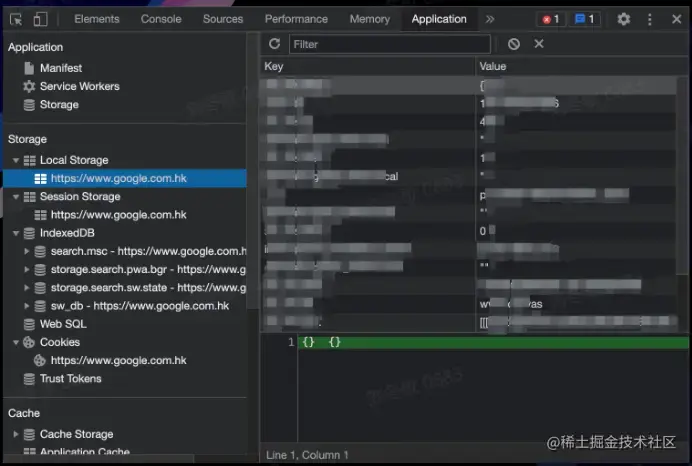Expand the Cache Storage node
692x466 pixels.
tap(16, 434)
